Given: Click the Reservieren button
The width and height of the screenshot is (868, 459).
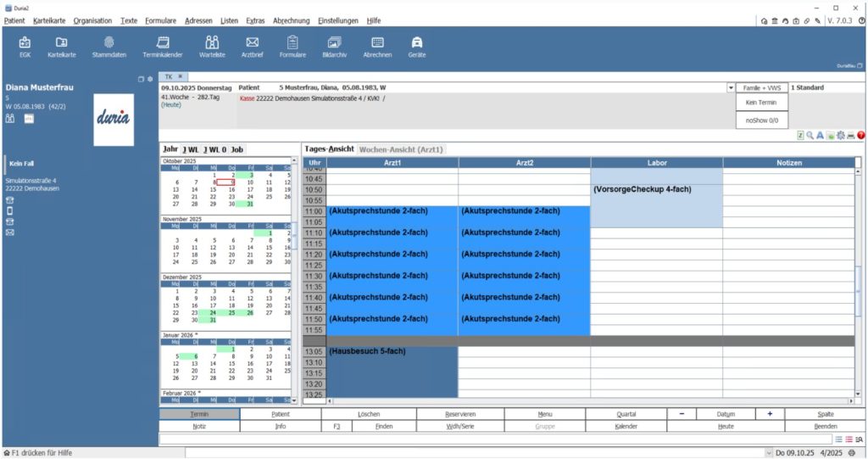Looking at the screenshot, I should tap(460, 414).
